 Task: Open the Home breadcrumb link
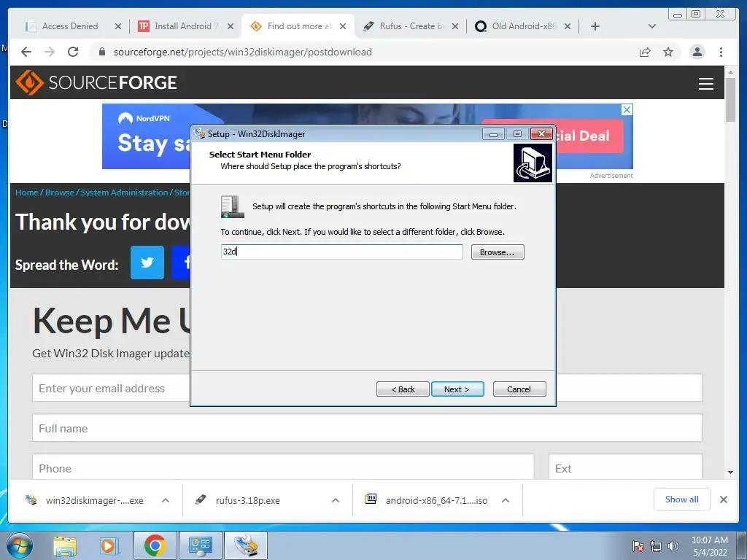pyautogui.click(x=26, y=192)
